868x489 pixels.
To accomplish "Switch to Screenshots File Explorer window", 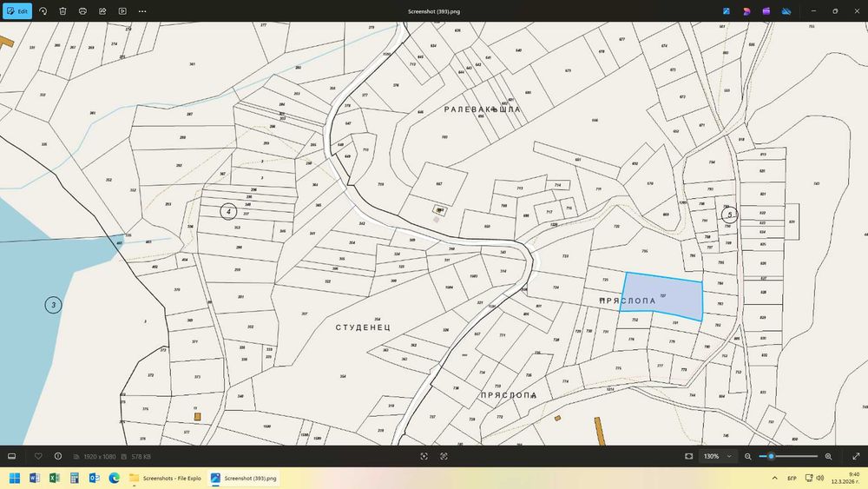I will pos(166,478).
